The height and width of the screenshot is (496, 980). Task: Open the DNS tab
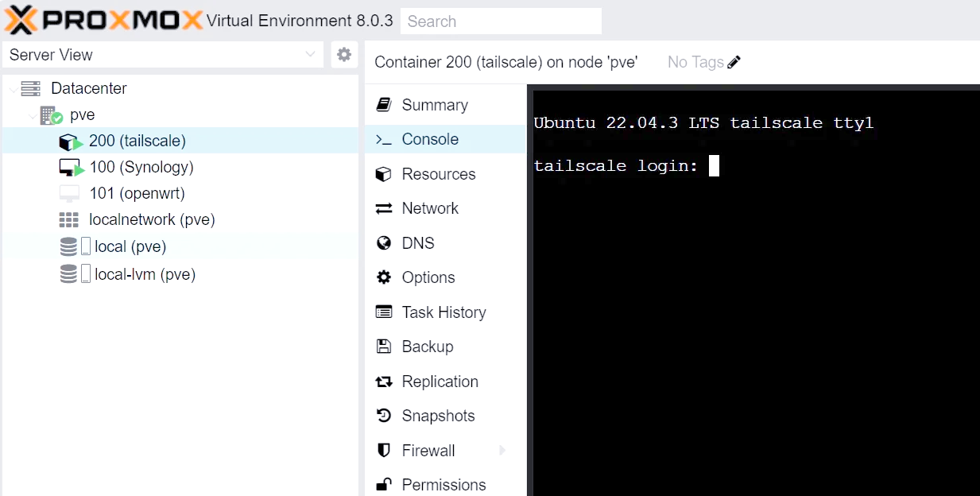(x=445, y=243)
